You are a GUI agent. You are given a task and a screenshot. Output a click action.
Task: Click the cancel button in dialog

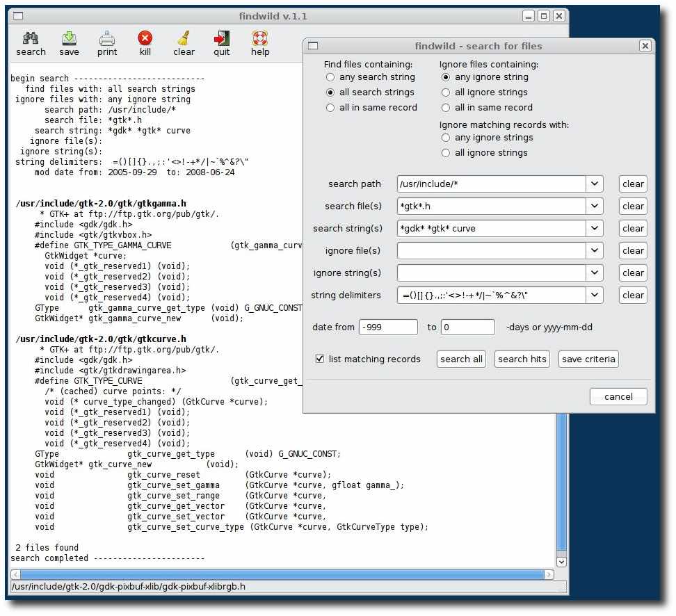(618, 397)
